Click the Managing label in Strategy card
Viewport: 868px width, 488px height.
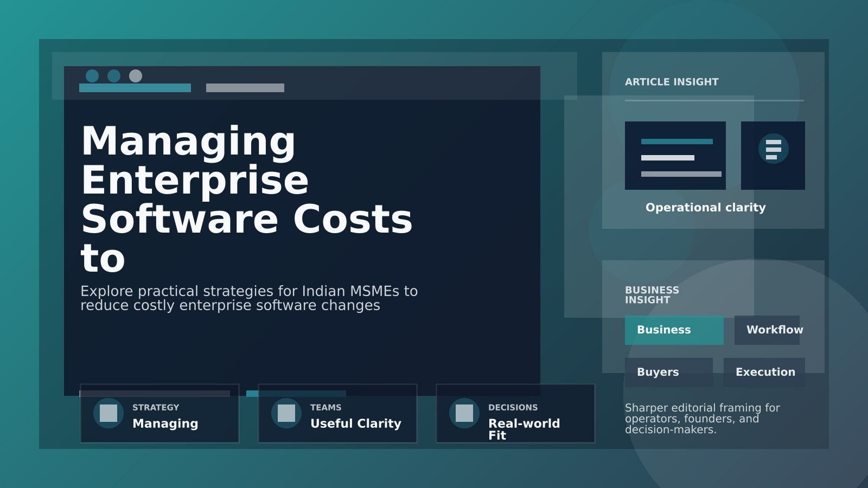[165, 424]
